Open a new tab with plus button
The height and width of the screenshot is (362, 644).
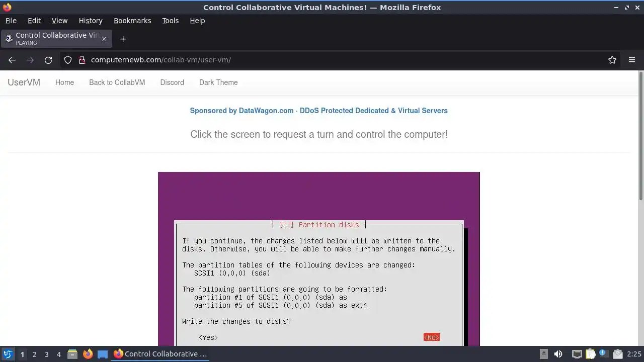(x=123, y=39)
